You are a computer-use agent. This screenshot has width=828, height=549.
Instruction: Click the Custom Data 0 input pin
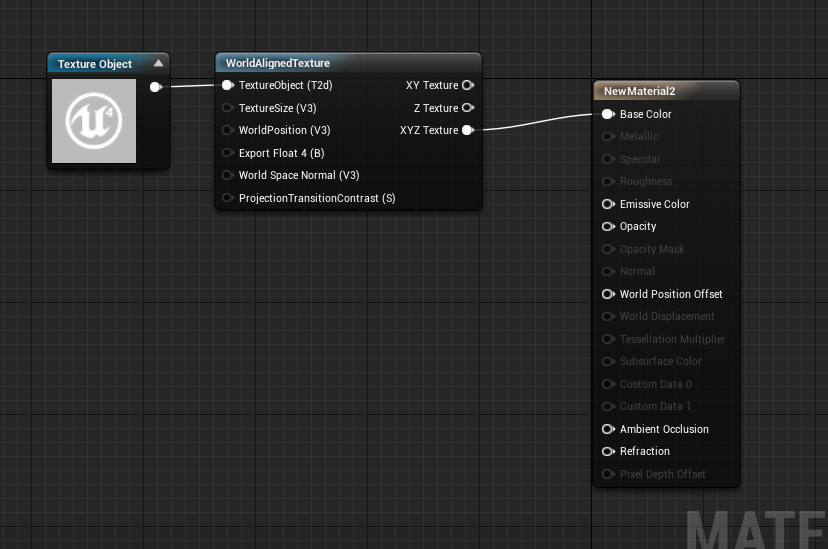pyautogui.click(x=608, y=384)
